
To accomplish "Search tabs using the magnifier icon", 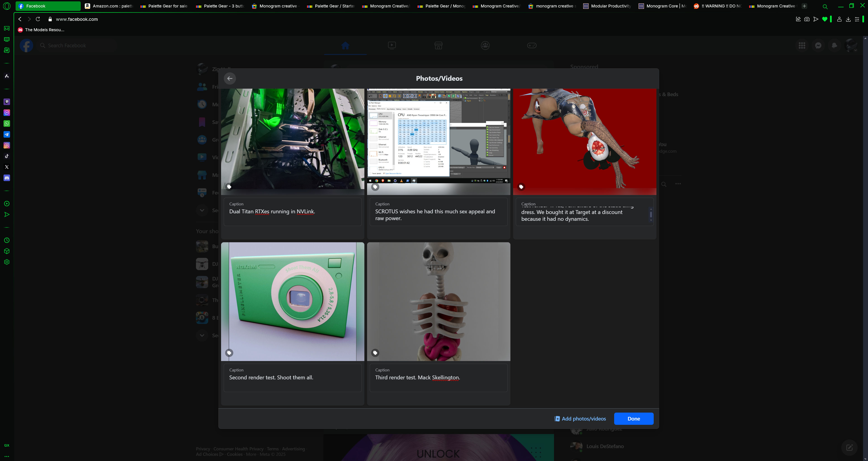I will (x=825, y=6).
